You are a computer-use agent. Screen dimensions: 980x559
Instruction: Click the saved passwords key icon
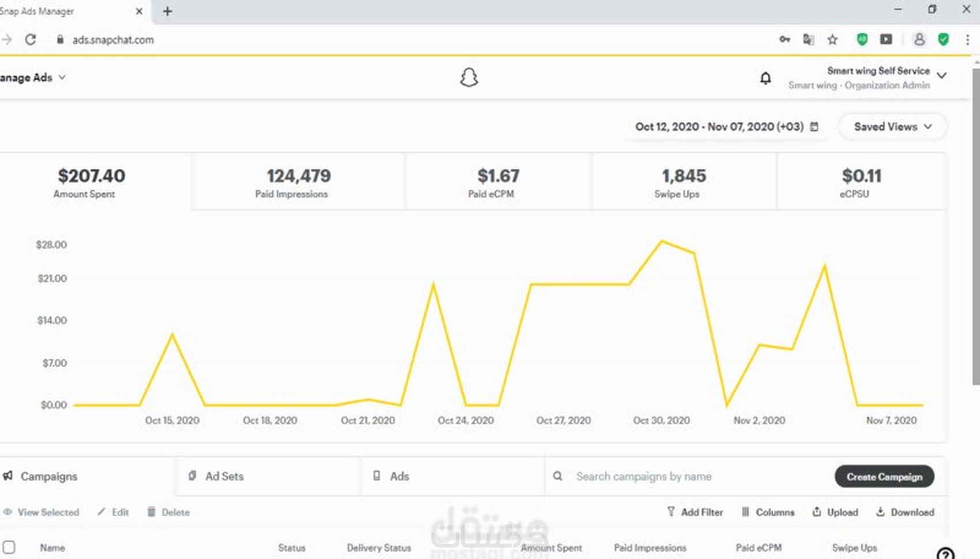[x=785, y=40]
